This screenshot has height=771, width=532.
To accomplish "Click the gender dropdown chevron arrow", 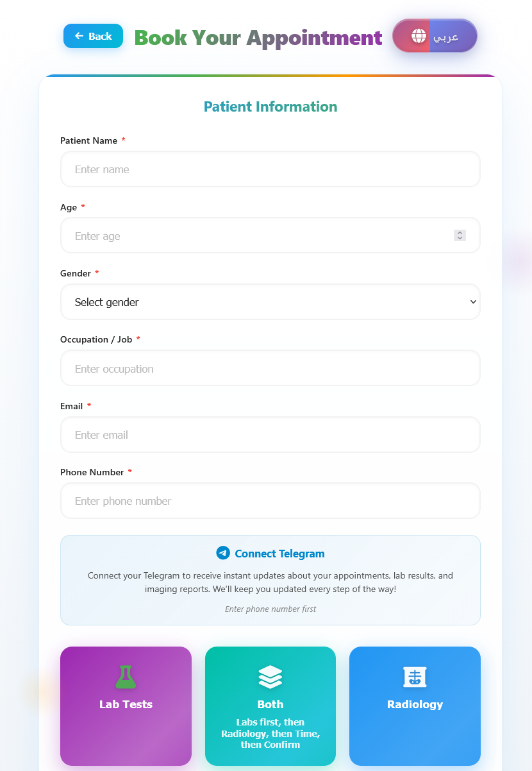I will 473,302.
